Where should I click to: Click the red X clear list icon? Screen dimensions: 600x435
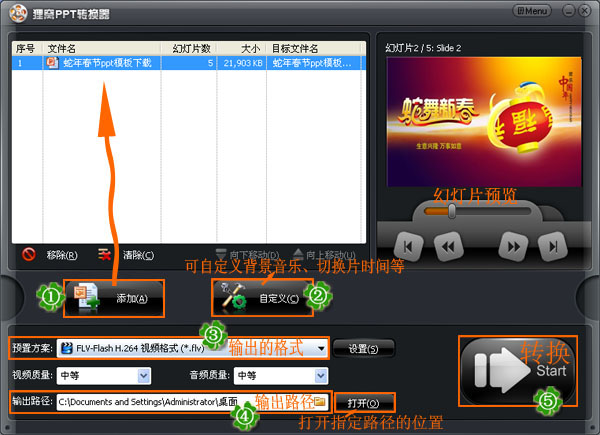coord(104,254)
